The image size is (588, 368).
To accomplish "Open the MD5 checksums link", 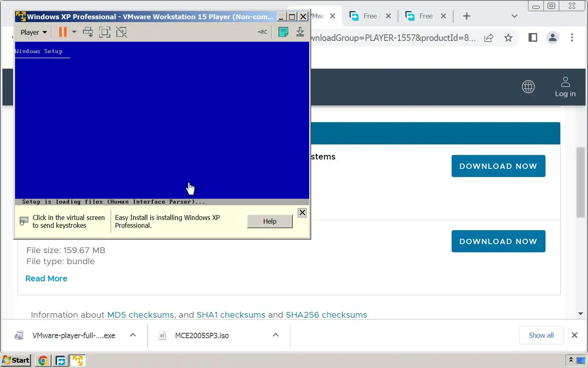I will click(x=140, y=315).
